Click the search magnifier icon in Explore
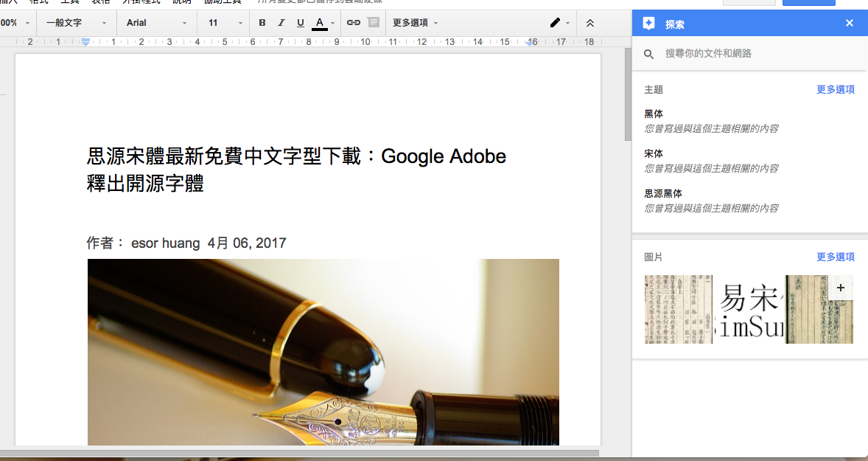This screenshot has height=461, width=868. pyautogui.click(x=648, y=54)
